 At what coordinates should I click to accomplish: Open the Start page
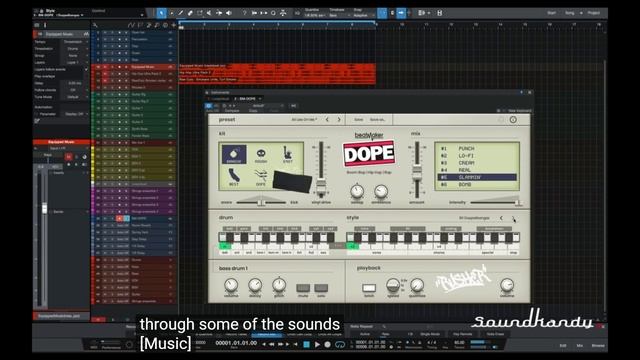tap(551, 13)
